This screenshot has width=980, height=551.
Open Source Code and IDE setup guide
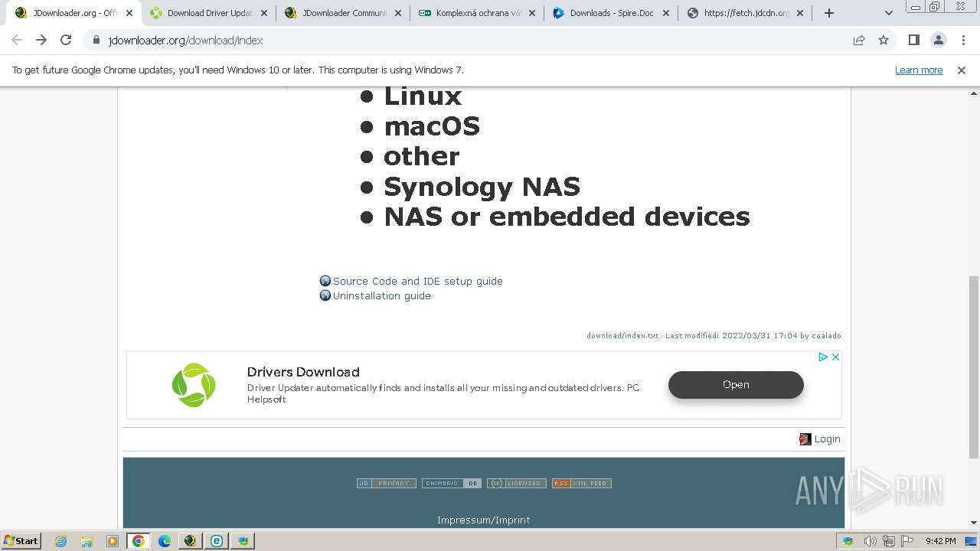tap(418, 281)
